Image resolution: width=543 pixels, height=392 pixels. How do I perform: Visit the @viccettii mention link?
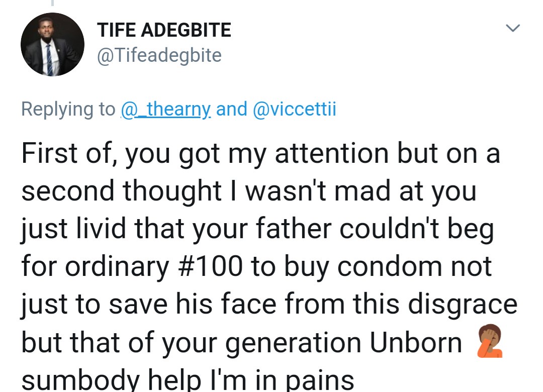tap(295, 109)
